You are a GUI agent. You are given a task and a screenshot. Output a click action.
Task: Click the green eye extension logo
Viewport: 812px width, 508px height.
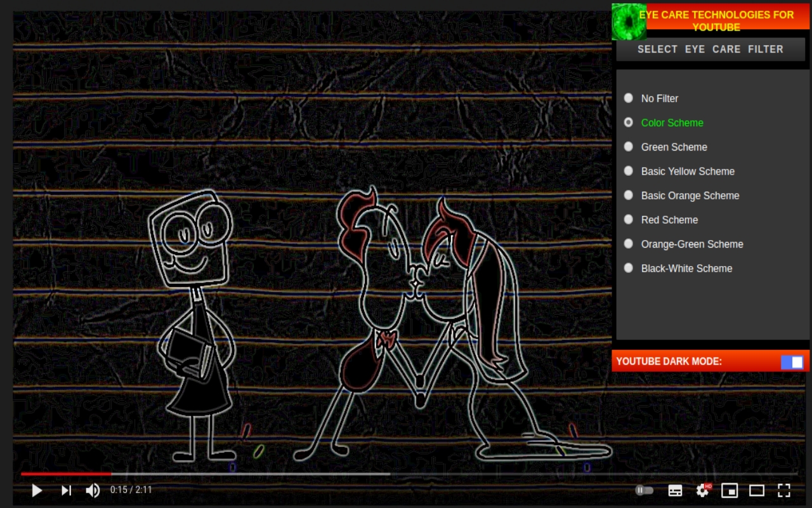628,22
